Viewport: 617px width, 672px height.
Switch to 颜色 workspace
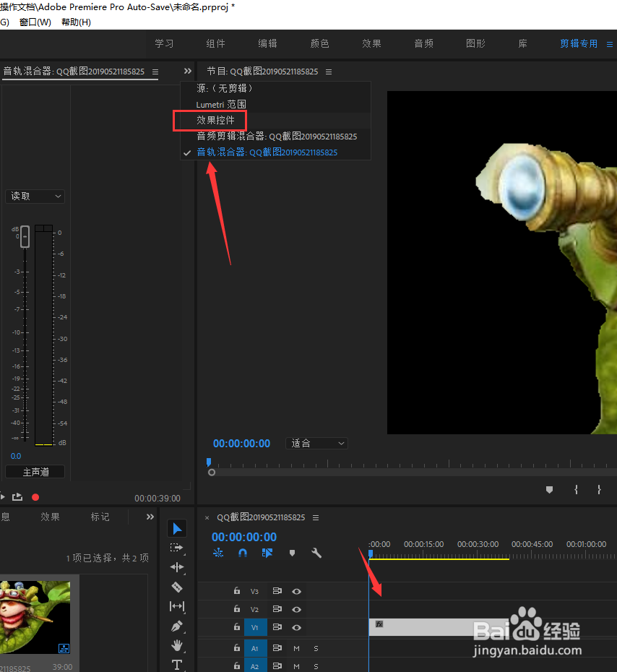click(x=319, y=43)
